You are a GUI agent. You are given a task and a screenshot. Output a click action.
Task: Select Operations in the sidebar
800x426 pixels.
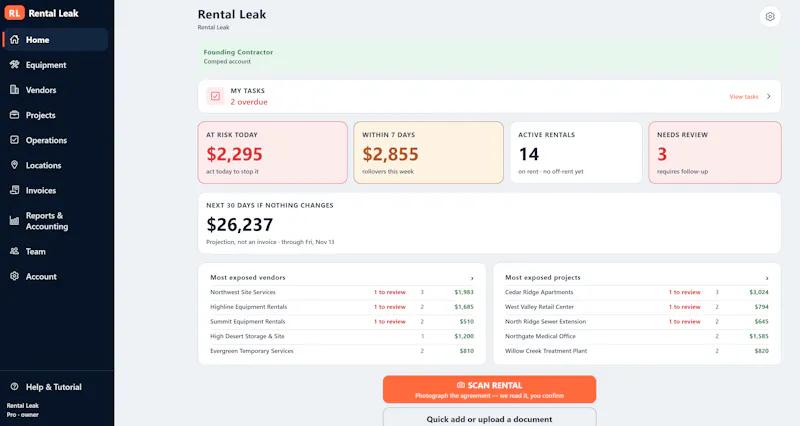click(55, 140)
